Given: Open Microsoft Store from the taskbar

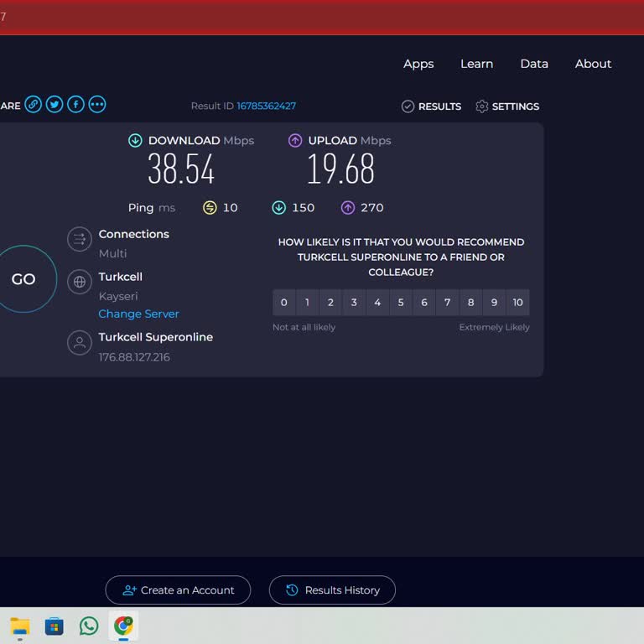Looking at the screenshot, I should [x=55, y=626].
